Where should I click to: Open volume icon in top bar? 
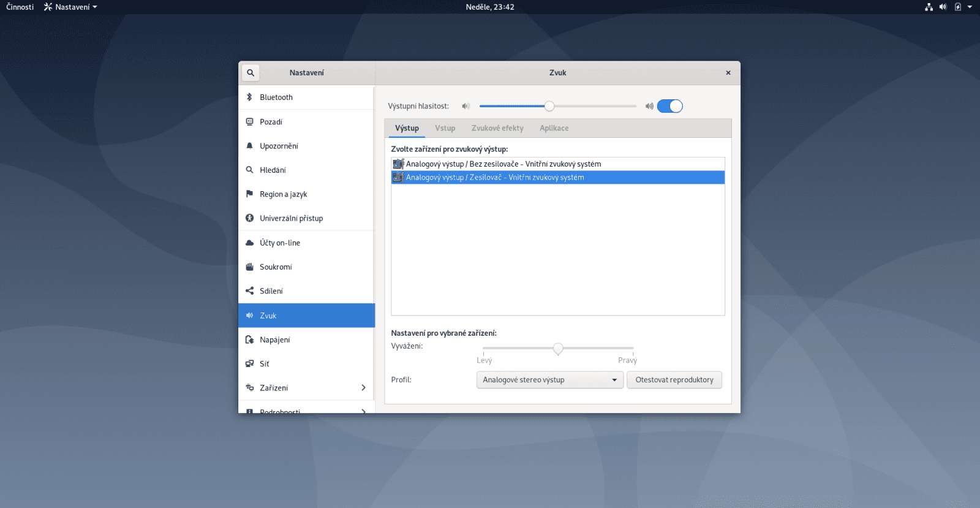pyautogui.click(x=943, y=7)
